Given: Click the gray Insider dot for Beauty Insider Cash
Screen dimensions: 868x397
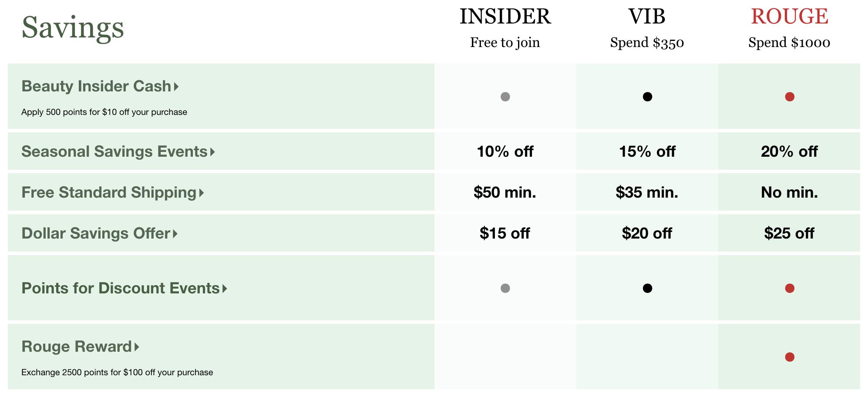Looking at the screenshot, I should (505, 97).
